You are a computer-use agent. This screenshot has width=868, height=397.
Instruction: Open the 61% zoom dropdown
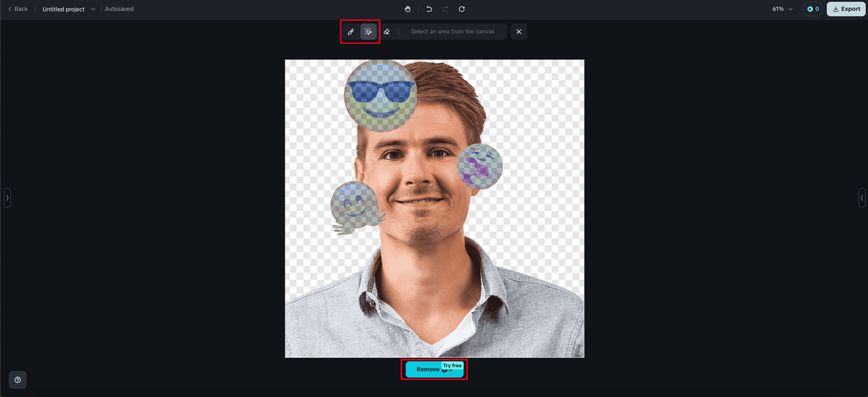[x=783, y=9]
